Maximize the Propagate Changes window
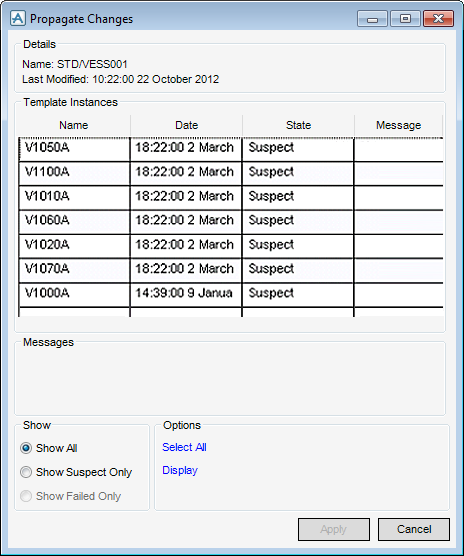 [405, 18]
